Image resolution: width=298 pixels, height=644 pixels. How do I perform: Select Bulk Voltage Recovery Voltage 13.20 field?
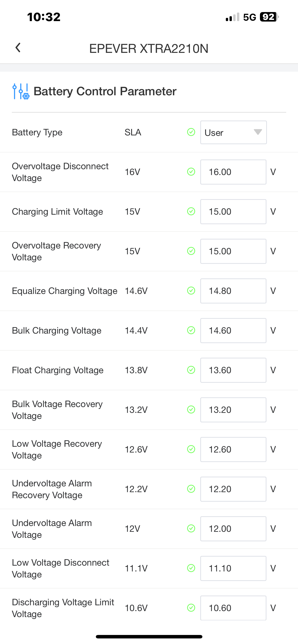(233, 410)
